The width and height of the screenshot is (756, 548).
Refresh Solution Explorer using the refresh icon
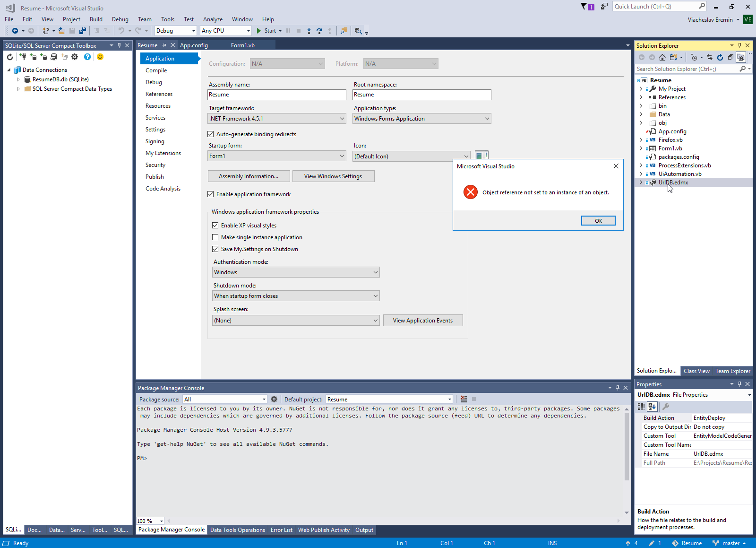[720, 57]
